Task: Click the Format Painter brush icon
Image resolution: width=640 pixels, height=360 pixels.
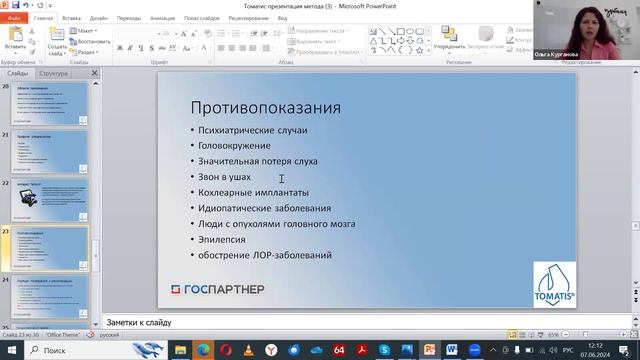Action: [x=32, y=52]
